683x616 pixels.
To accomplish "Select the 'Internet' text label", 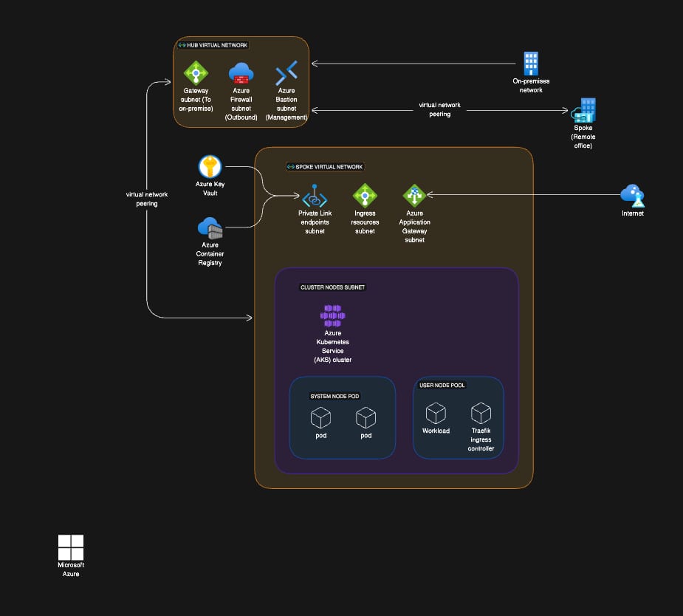I will point(633,213).
